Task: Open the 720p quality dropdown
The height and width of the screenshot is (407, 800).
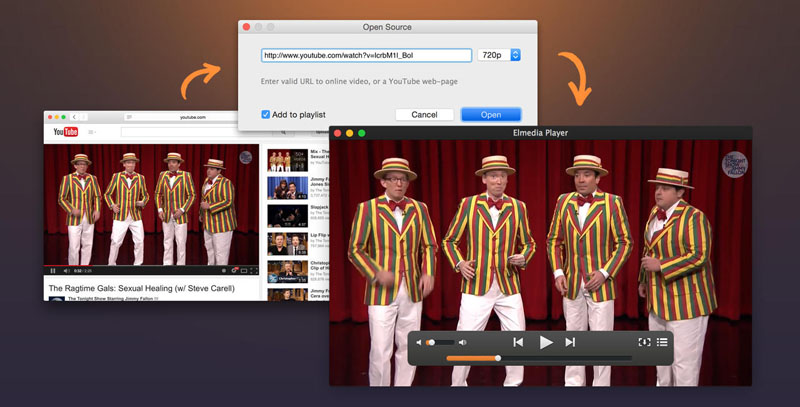Action: 500,56
